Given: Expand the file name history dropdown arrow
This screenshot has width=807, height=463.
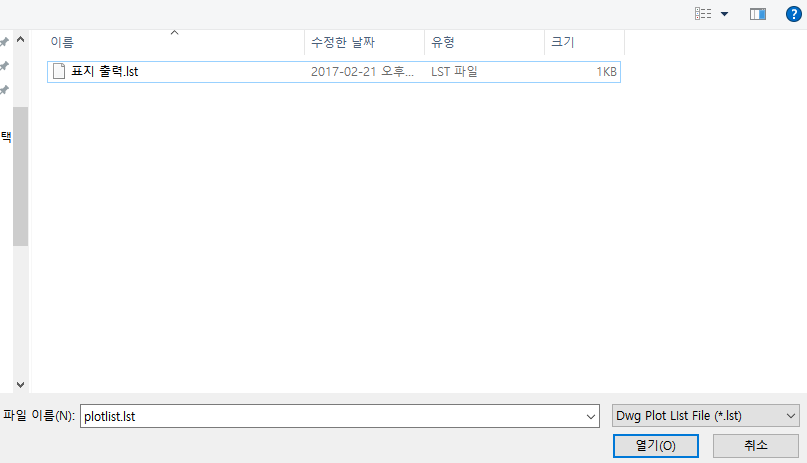Looking at the screenshot, I should click(x=589, y=416).
